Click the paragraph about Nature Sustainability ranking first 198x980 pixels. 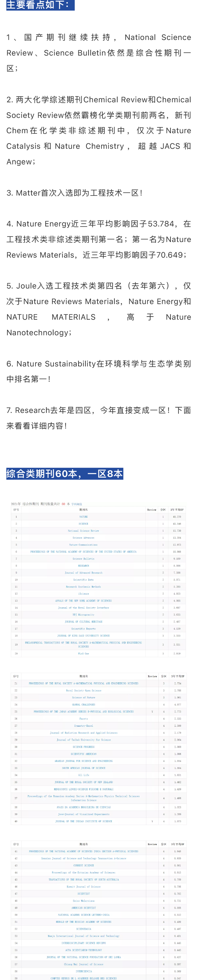click(99, 371)
